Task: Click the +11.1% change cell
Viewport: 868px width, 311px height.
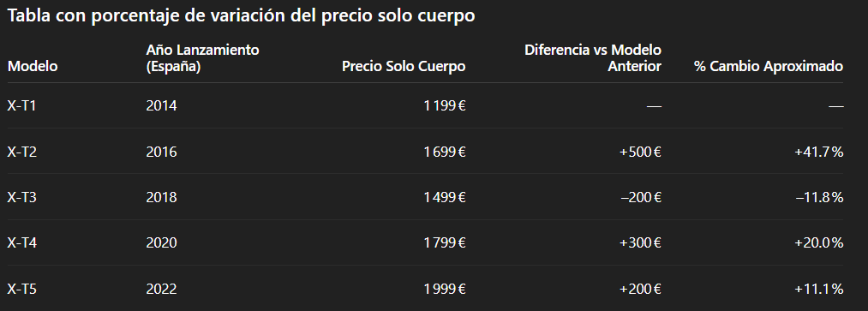Action: (819, 289)
